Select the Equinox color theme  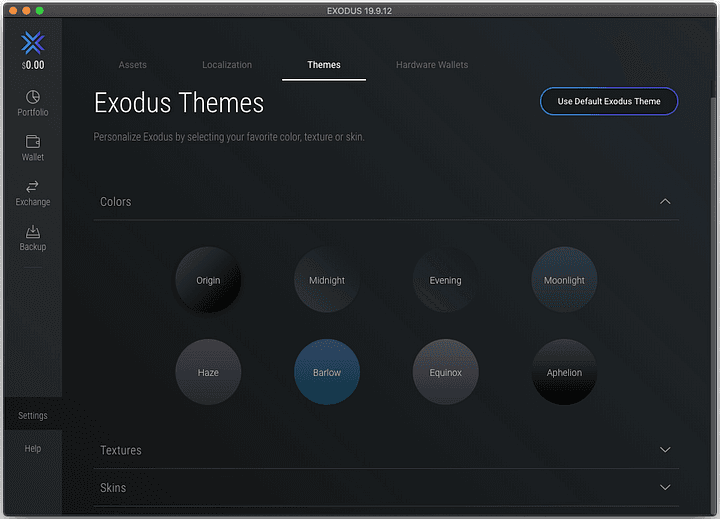click(x=445, y=372)
